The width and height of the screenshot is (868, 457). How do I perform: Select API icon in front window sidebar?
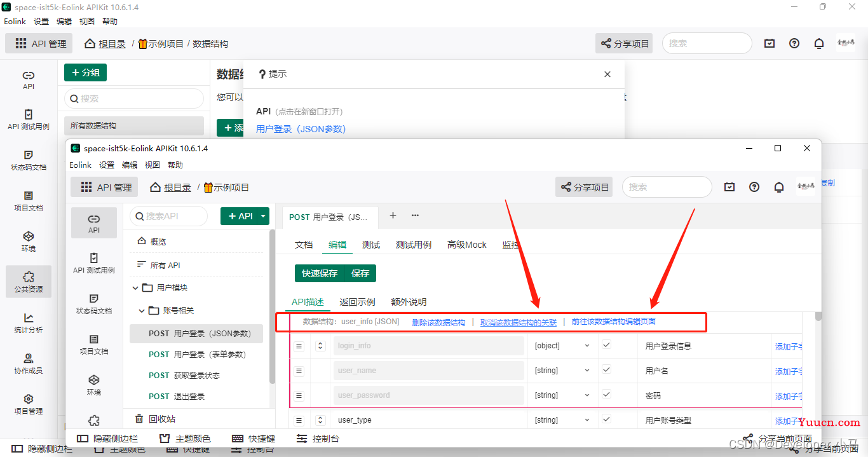pyautogui.click(x=94, y=222)
